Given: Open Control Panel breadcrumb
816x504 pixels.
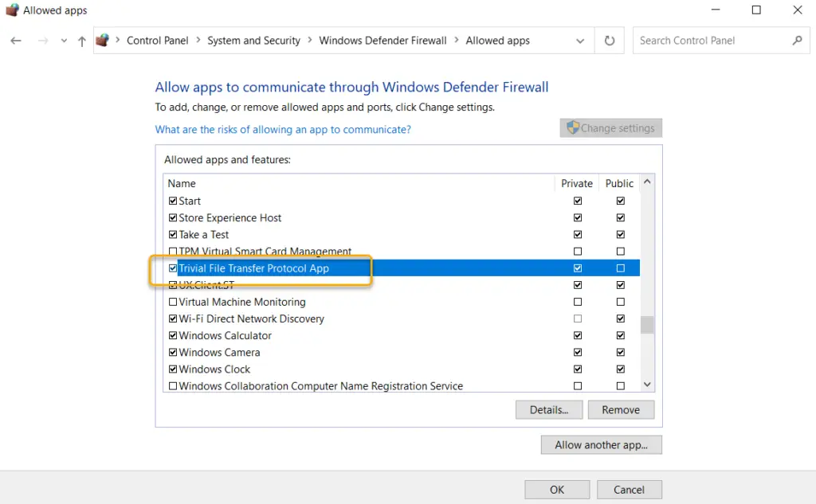Looking at the screenshot, I should tap(157, 41).
